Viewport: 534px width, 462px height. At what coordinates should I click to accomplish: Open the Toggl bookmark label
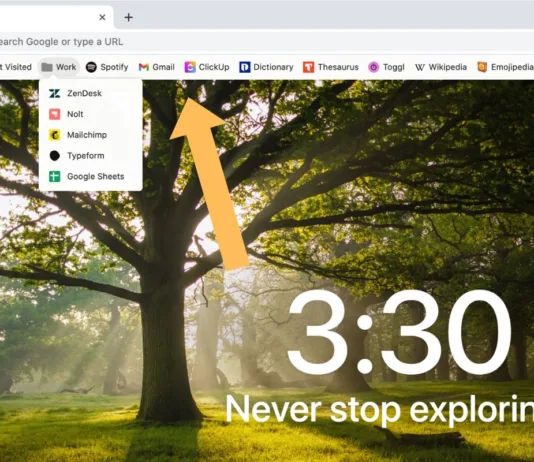tap(394, 67)
